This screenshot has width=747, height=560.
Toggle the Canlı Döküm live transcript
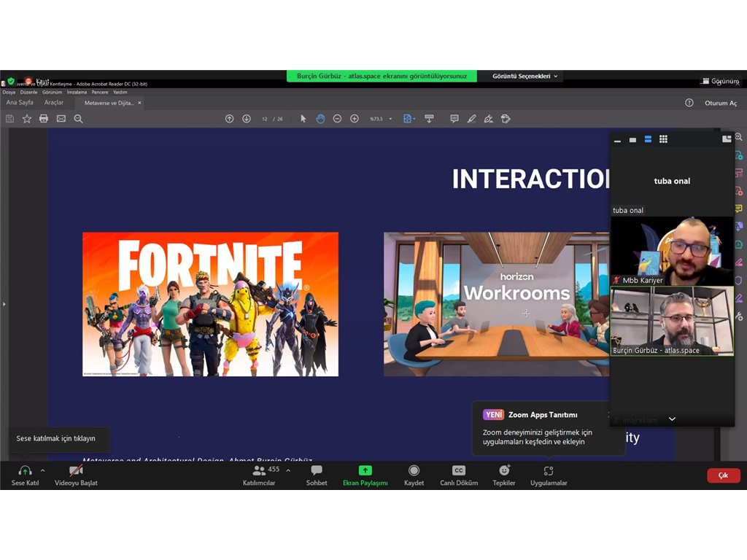click(x=459, y=475)
